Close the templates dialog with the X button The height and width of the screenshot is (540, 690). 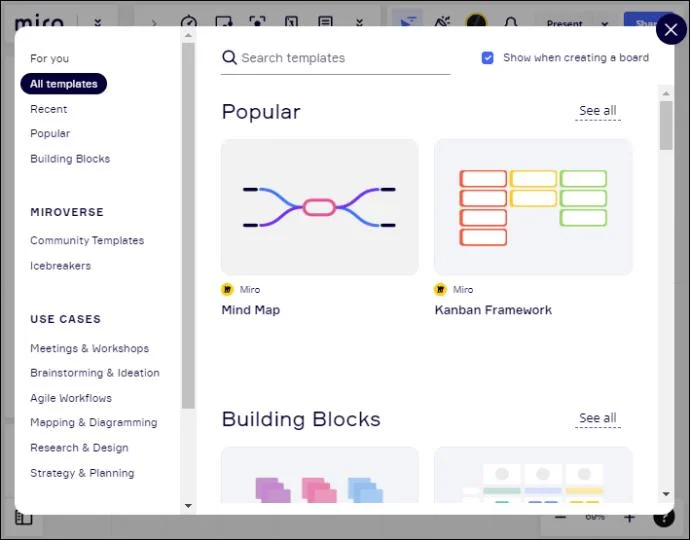click(x=671, y=30)
